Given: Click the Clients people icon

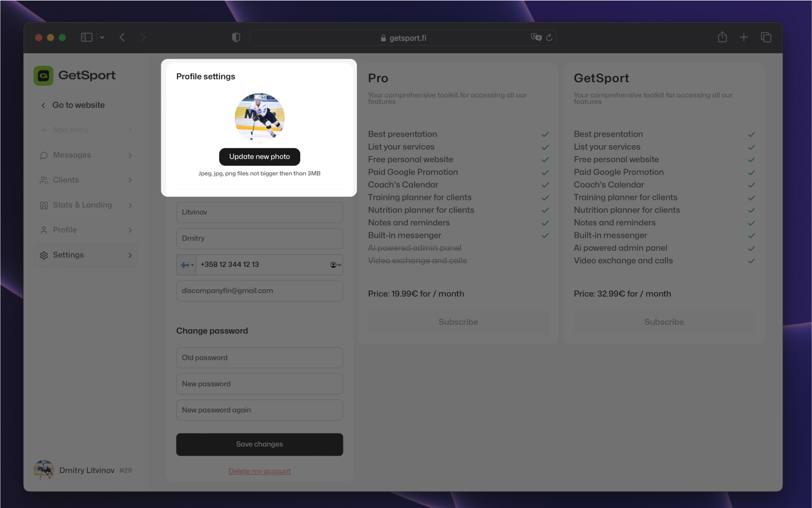Looking at the screenshot, I should (44, 180).
